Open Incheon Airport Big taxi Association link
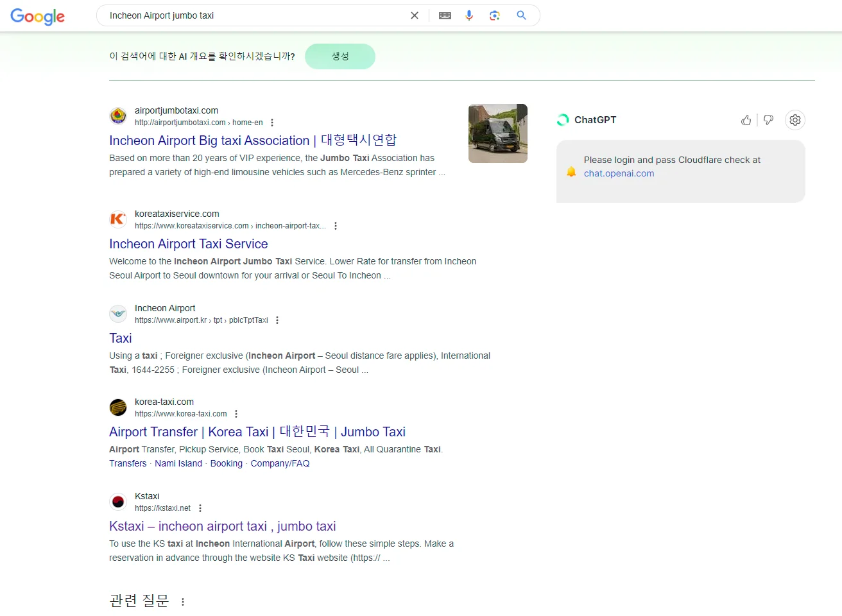842x616 pixels. [x=253, y=140]
